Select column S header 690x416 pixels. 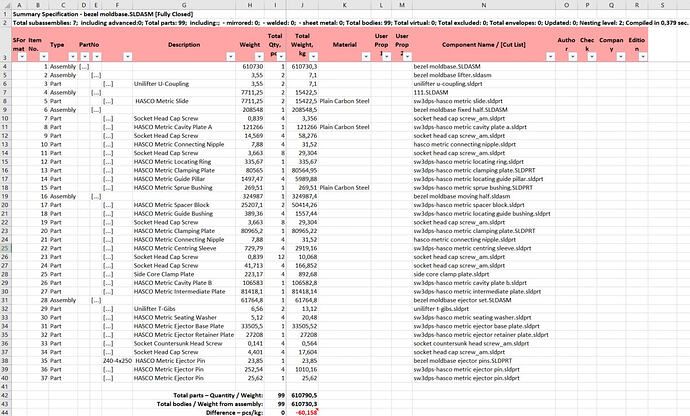pyautogui.click(x=663, y=5)
